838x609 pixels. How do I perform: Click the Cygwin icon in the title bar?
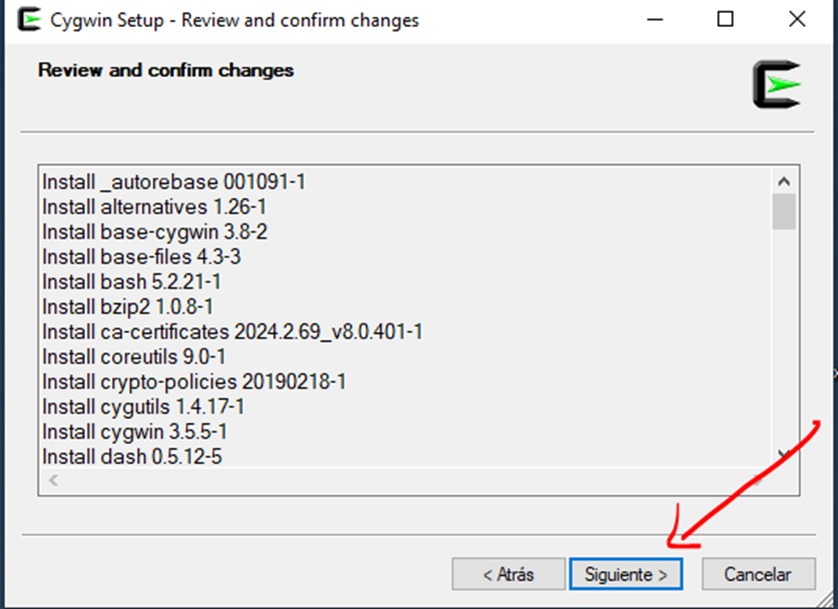click(x=31, y=20)
